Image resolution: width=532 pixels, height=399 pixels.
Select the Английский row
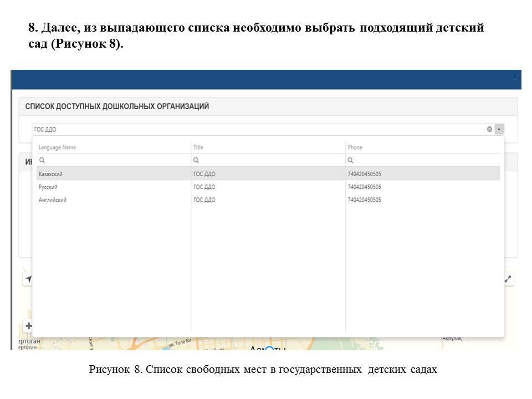pyautogui.click(x=268, y=200)
